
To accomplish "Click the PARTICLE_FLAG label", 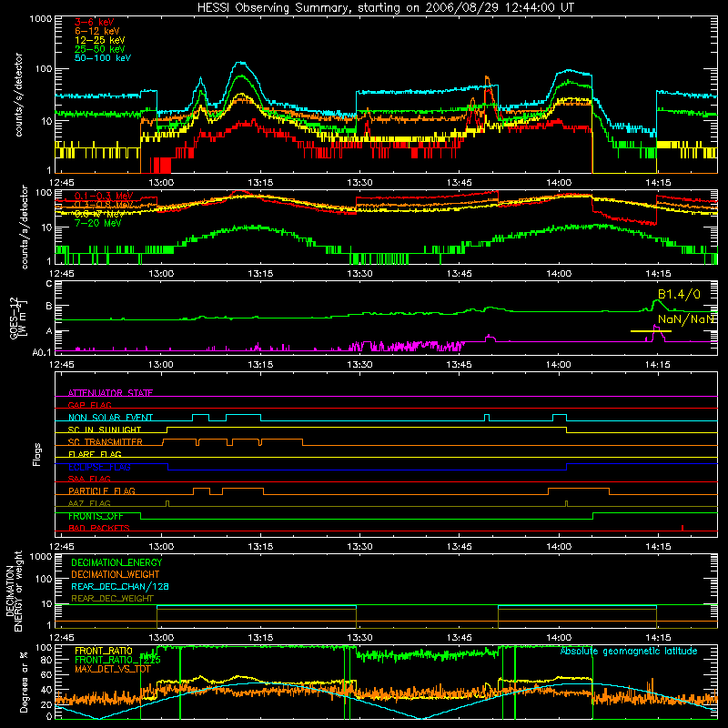I will [102, 490].
